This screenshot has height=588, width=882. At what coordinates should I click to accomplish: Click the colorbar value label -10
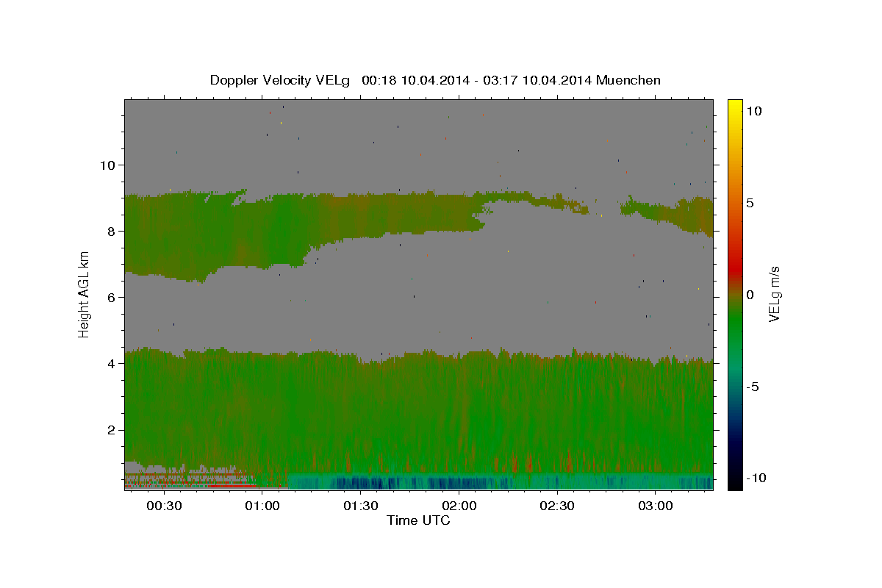(x=755, y=478)
